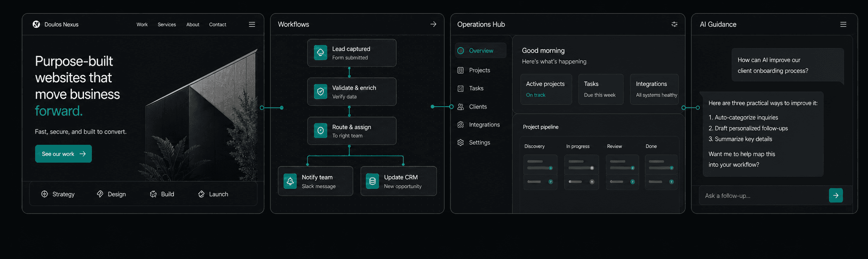Image resolution: width=868 pixels, height=259 pixels.
Task: Click the Notify team bell icon
Action: tap(290, 181)
